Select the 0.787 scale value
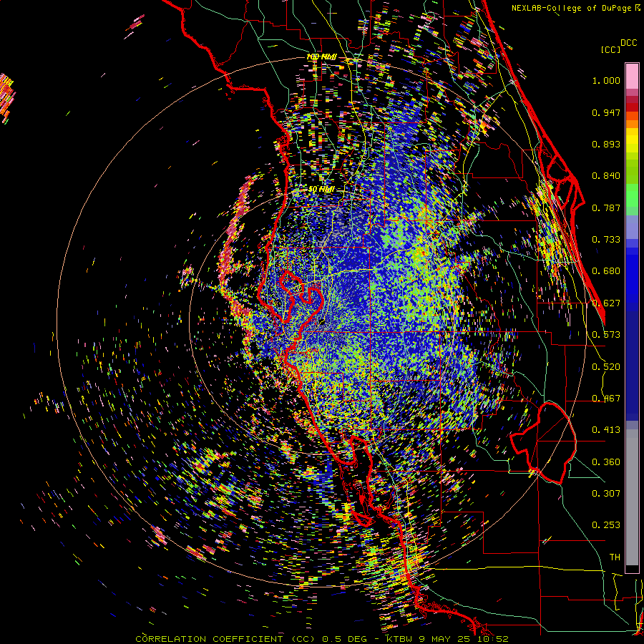The width and height of the screenshot is (644, 644). tap(606, 208)
